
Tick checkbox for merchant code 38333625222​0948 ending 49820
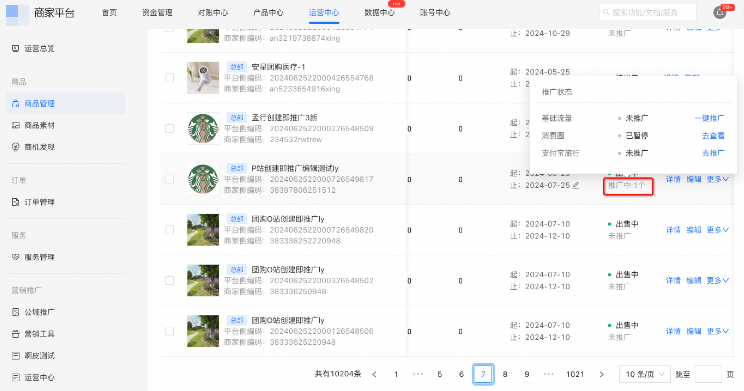coord(169,230)
